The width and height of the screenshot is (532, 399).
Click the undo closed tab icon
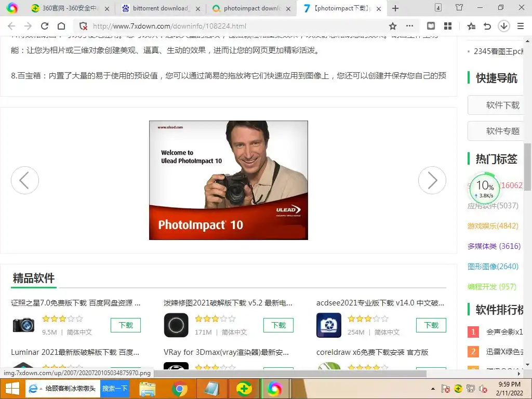pyautogui.click(x=487, y=26)
